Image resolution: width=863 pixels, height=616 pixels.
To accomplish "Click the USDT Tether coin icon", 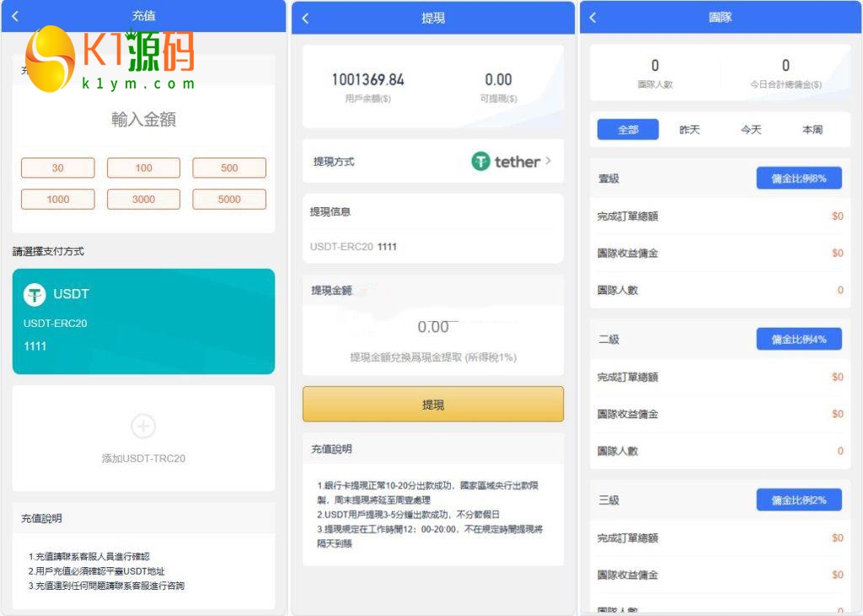I will point(35,295).
